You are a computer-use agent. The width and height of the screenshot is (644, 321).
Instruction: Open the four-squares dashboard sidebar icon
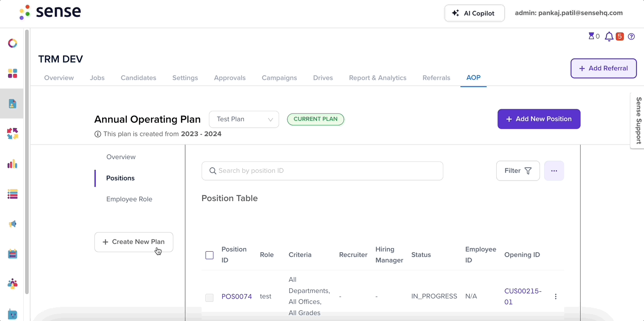13,73
